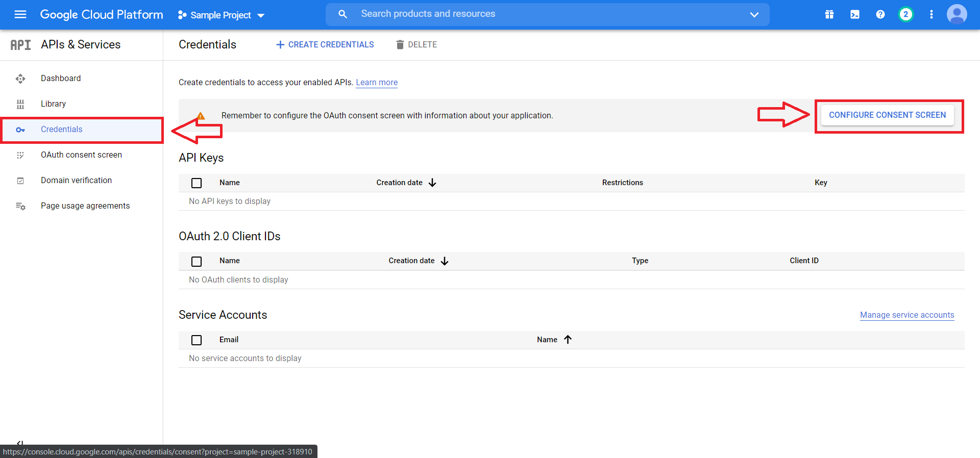Click the API logo icon
Viewport: 980px width, 458px height.
pyautogui.click(x=20, y=45)
